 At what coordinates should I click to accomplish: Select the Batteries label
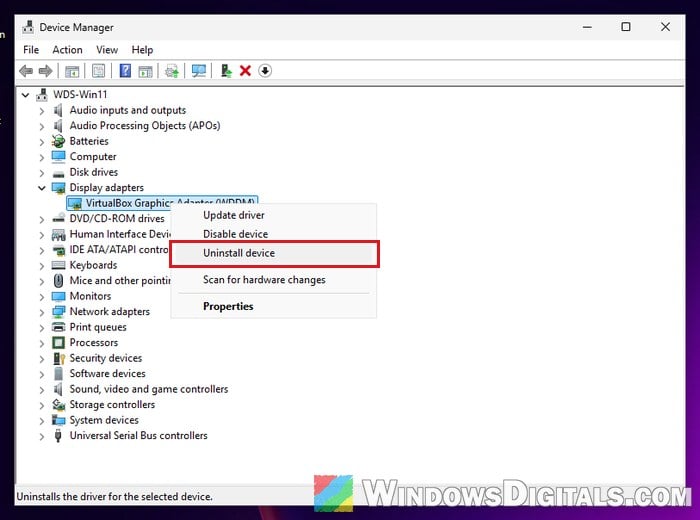(x=89, y=141)
